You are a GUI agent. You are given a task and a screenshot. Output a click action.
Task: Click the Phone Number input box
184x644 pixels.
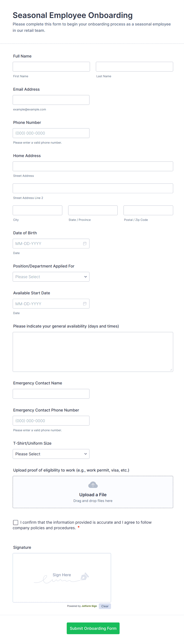[51, 133]
